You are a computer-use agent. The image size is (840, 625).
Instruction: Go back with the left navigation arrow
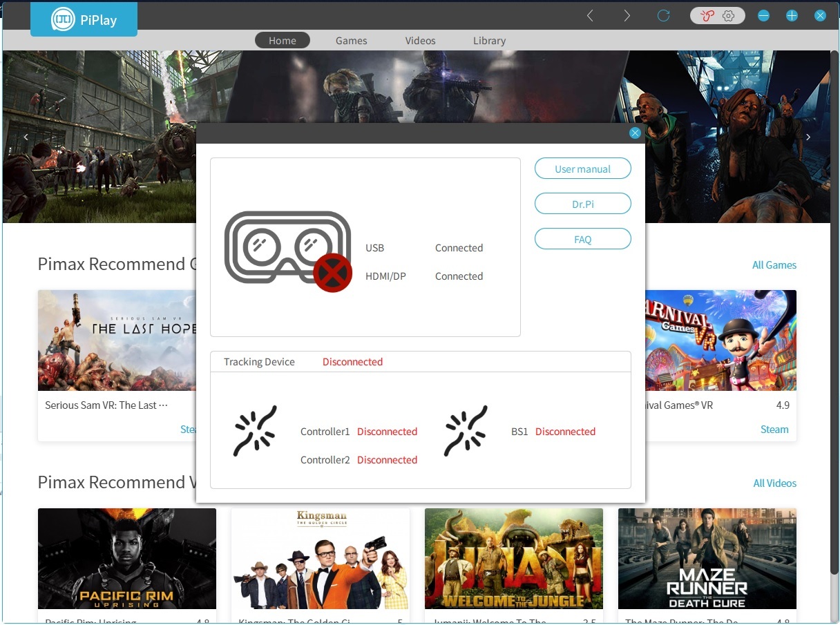point(590,15)
